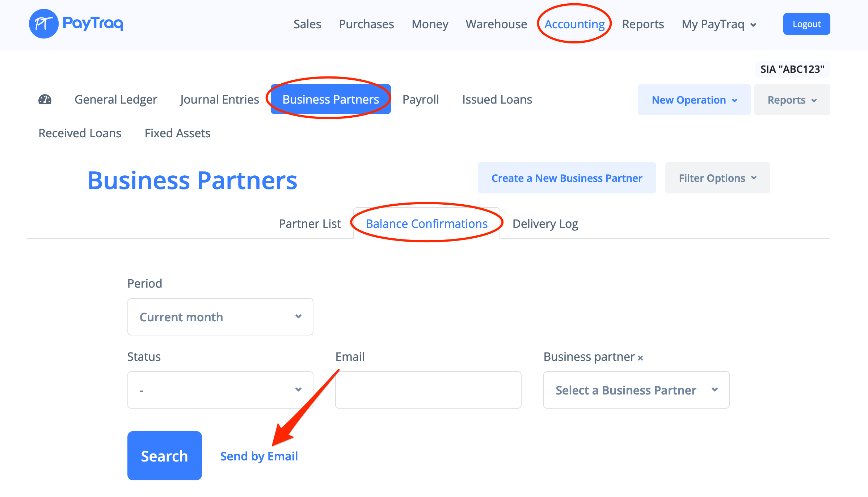Switch to the Partner List tab
This screenshot has width=868, height=497.
pos(309,224)
